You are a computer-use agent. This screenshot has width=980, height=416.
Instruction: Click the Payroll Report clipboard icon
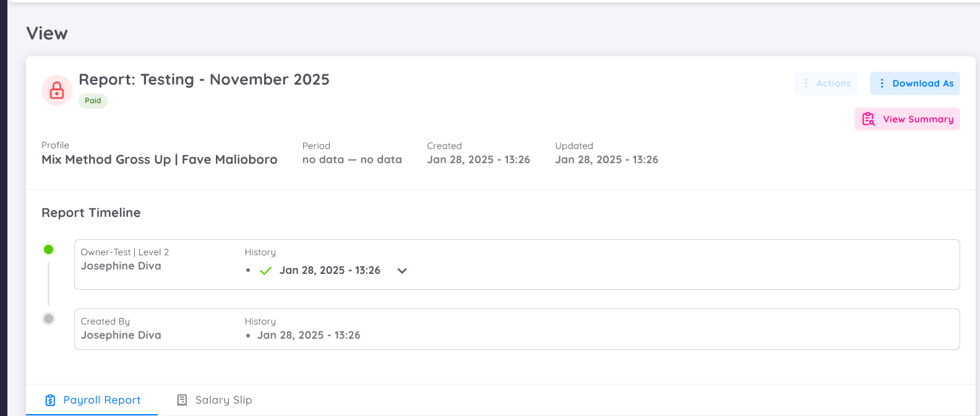point(49,400)
